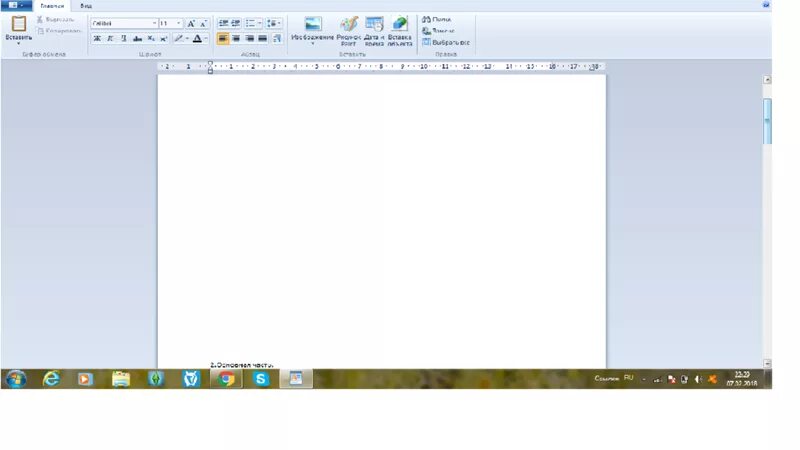This screenshot has width=800, height=450.
Task: Select center text alignment
Action: [x=236, y=39]
